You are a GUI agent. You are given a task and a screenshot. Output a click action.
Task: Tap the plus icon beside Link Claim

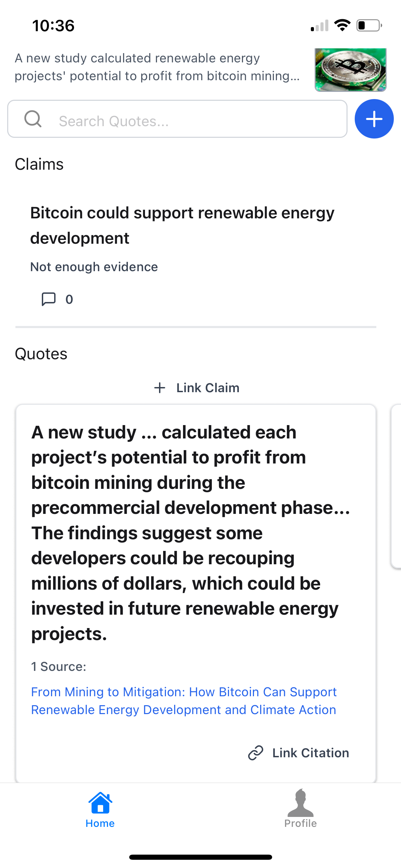[160, 388]
